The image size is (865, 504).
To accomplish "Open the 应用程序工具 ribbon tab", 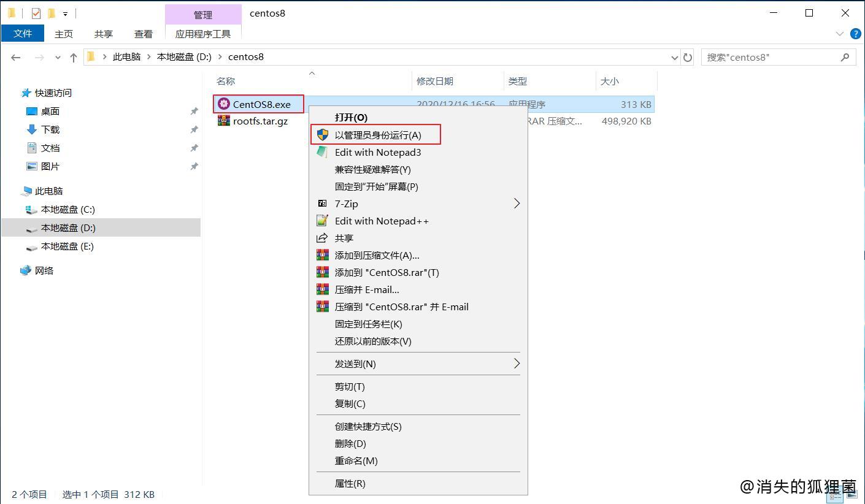I will [x=203, y=34].
